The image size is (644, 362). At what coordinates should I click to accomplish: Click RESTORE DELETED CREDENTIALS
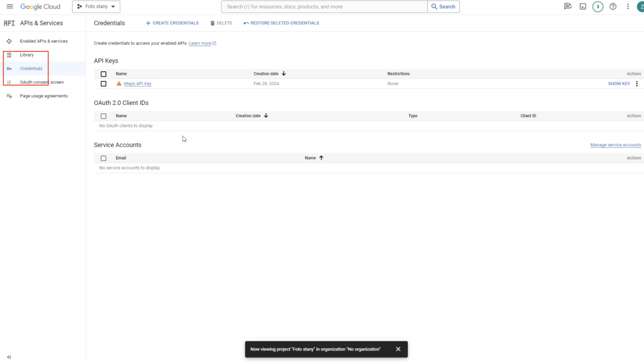point(281,23)
